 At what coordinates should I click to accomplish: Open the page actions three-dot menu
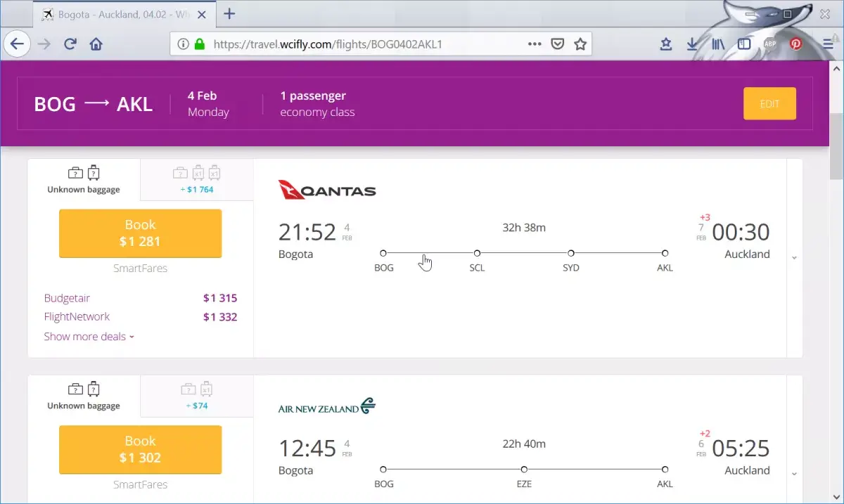535,44
